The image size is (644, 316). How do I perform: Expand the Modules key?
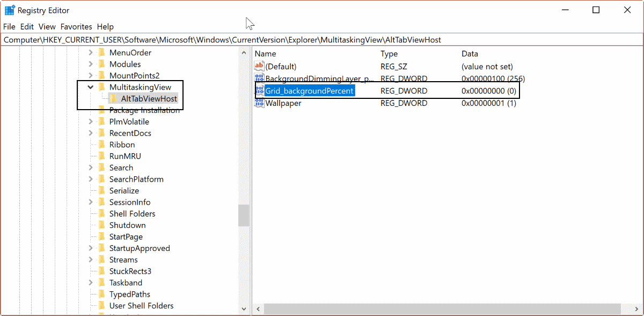coord(90,64)
